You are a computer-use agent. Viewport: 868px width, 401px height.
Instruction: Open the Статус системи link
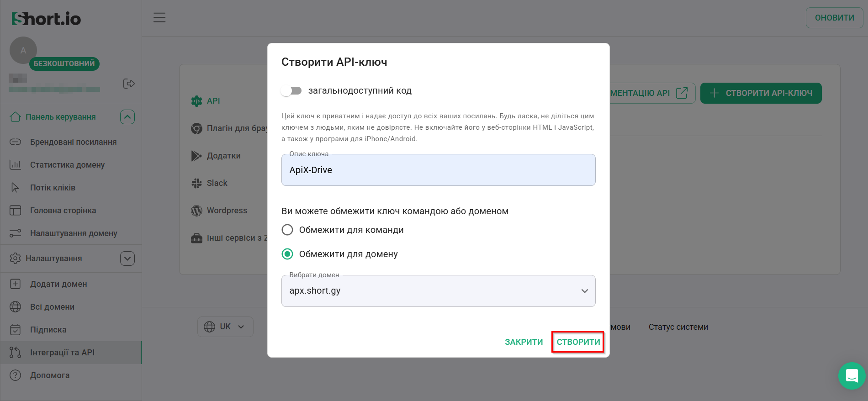678,327
